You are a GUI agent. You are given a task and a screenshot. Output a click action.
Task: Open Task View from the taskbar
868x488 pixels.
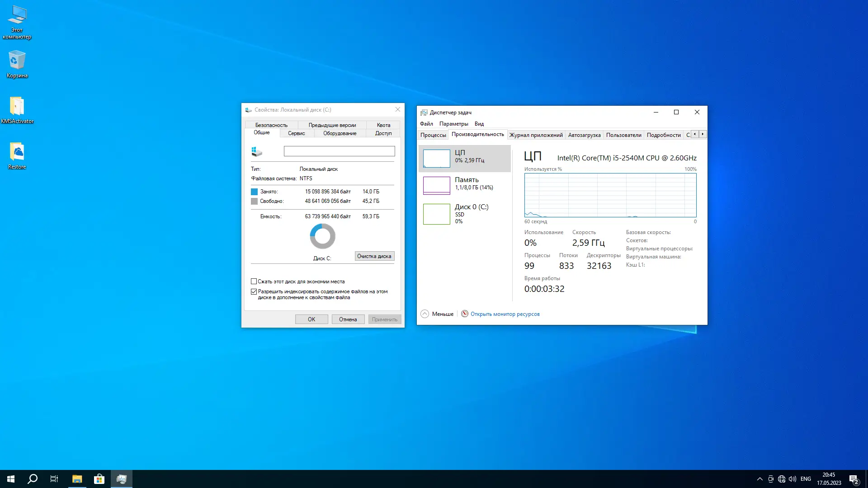54,479
